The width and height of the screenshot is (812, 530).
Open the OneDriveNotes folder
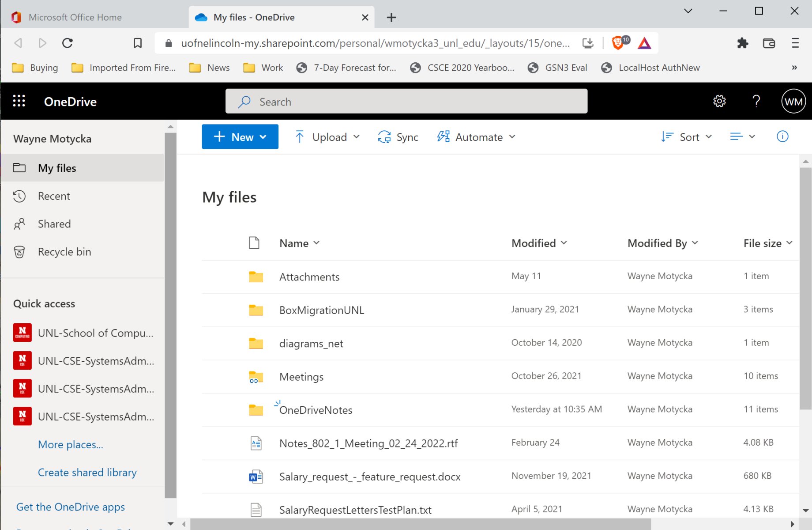tap(316, 410)
